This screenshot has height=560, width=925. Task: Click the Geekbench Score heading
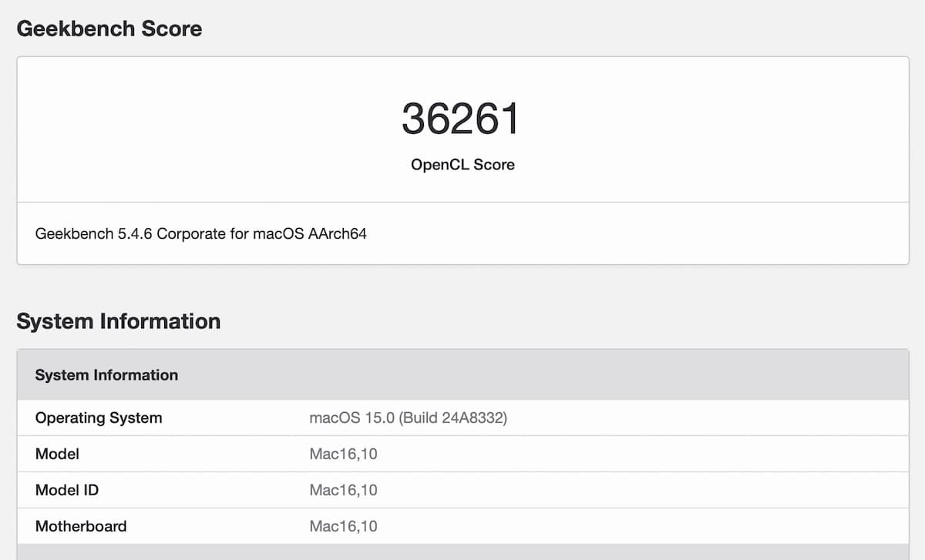tap(109, 29)
